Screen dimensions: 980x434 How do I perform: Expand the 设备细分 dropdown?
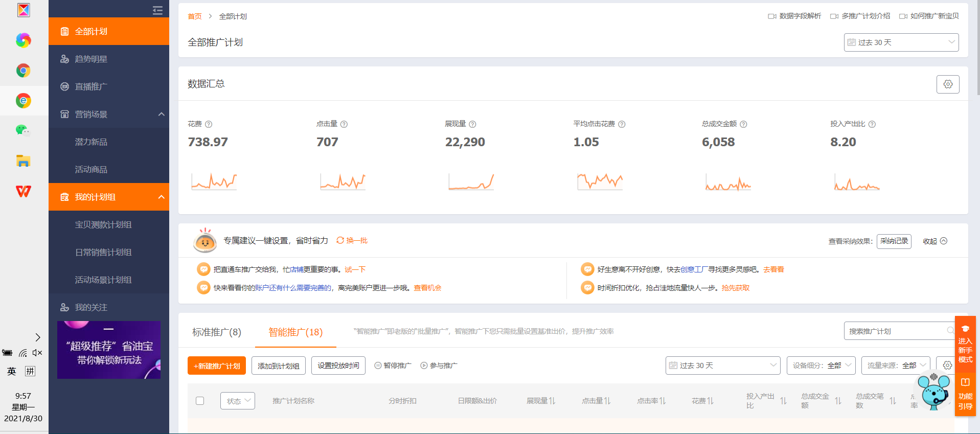[821, 366]
